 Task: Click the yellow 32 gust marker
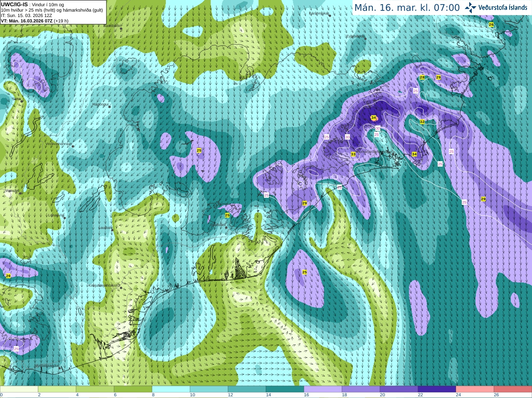pos(422,122)
